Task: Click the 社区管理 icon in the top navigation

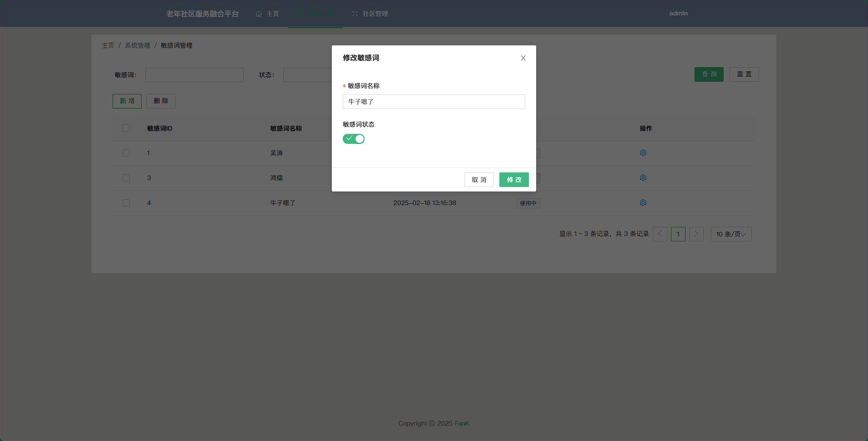Action: point(355,14)
